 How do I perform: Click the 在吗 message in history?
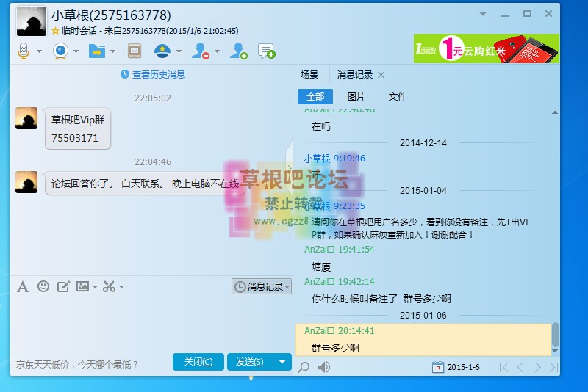[321, 126]
